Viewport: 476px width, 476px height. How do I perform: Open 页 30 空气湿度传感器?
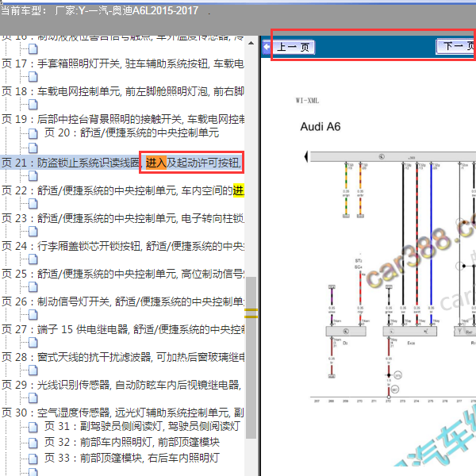pos(123,413)
